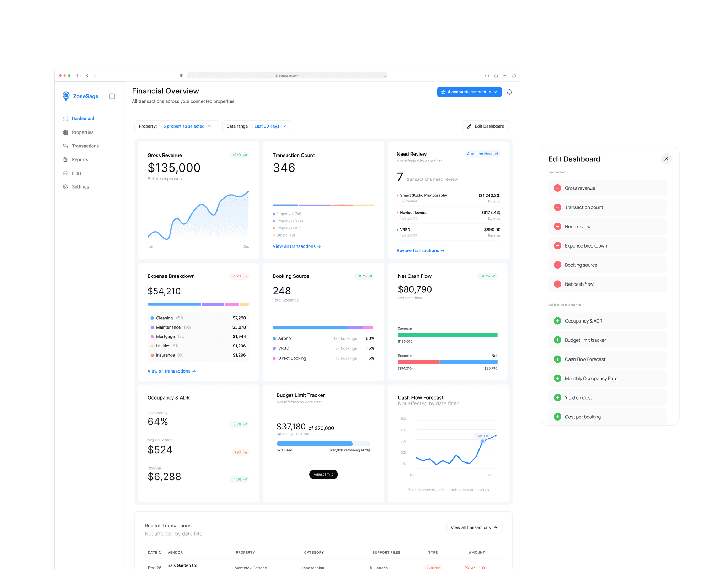Sort table by DATE column arrows
This screenshot has height=569, width=728.
(x=160, y=552)
